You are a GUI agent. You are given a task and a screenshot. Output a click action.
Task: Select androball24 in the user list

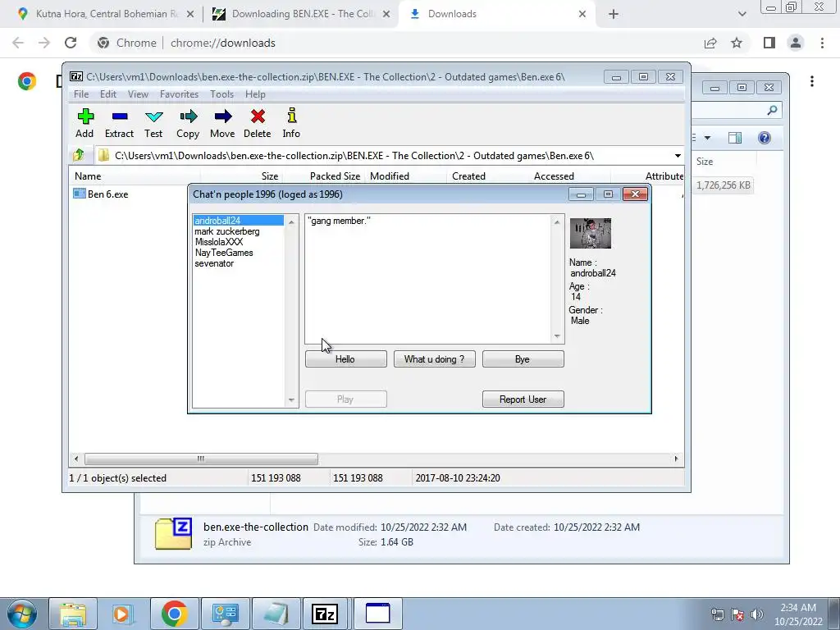(239, 221)
